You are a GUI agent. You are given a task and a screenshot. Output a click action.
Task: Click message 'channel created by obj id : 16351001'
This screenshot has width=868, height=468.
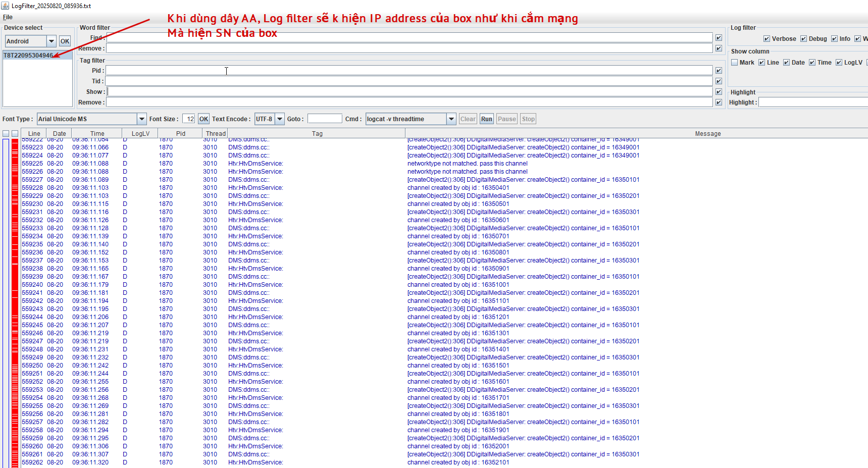point(458,285)
